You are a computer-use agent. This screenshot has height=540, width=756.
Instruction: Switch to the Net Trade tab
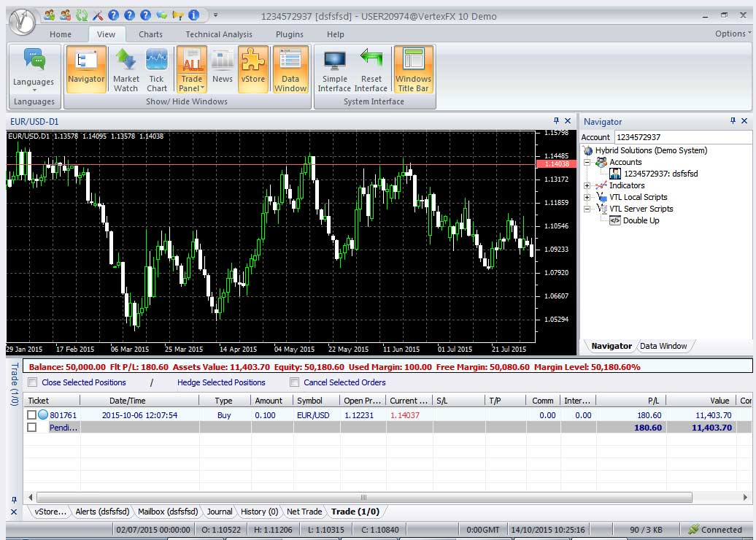click(304, 512)
